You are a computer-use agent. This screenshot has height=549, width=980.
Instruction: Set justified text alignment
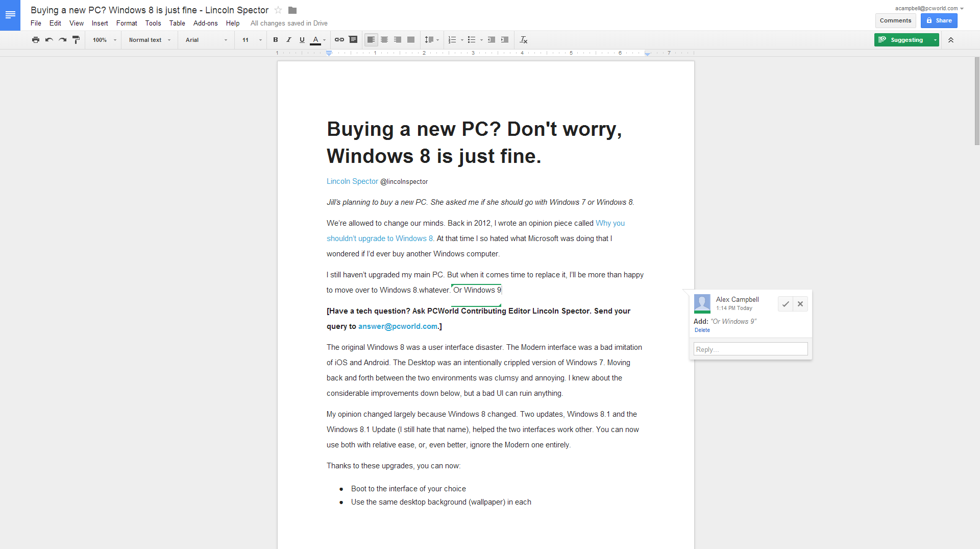(x=411, y=40)
